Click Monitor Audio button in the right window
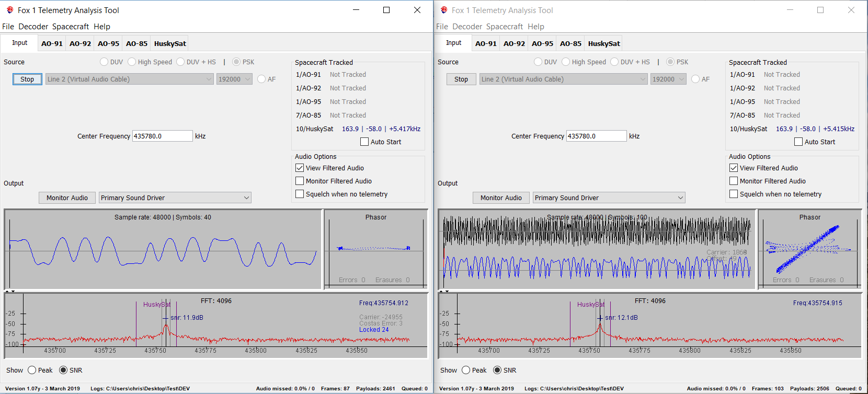This screenshot has height=394, width=868. point(501,198)
